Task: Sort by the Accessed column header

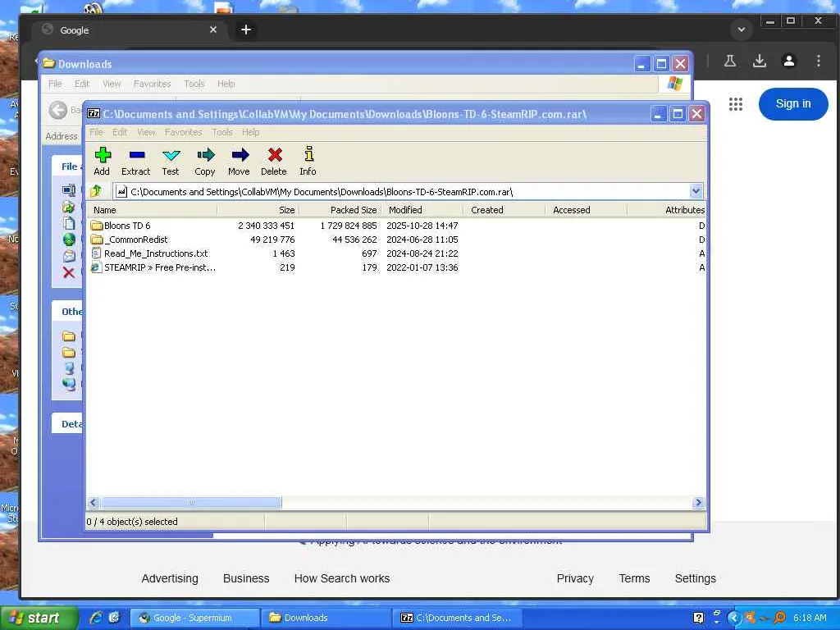Action: [x=586, y=210]
